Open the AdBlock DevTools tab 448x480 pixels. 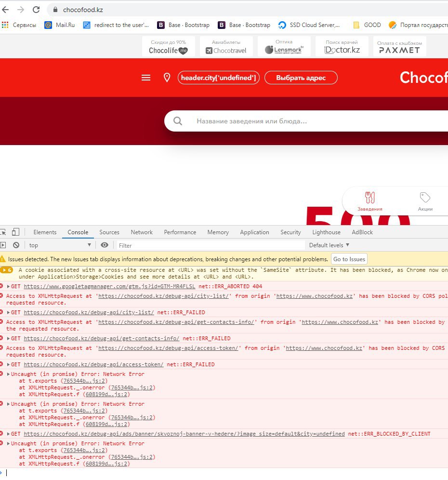[x=362, y=232]
